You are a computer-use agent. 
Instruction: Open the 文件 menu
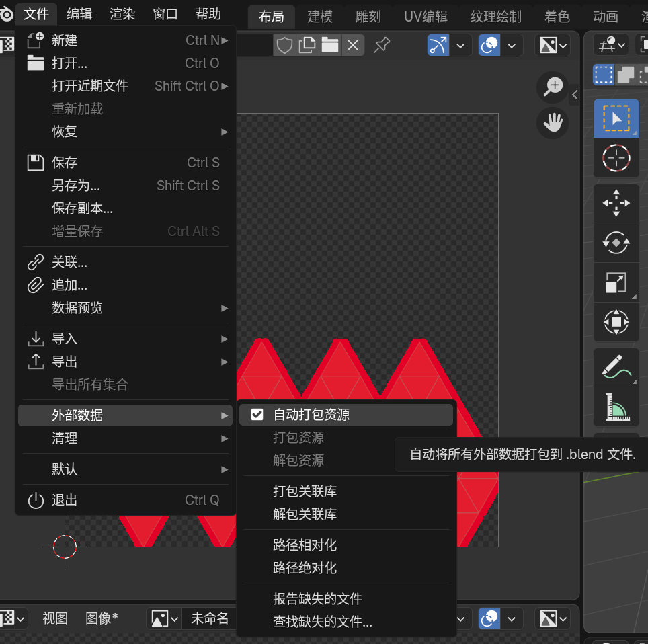click(36, 14)
